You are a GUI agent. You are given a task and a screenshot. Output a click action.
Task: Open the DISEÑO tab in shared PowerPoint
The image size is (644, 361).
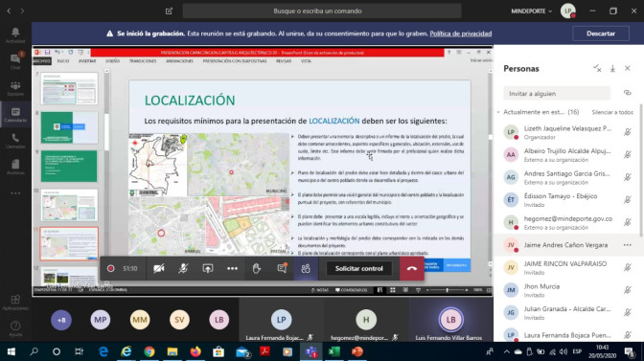(x=112, y=61)
